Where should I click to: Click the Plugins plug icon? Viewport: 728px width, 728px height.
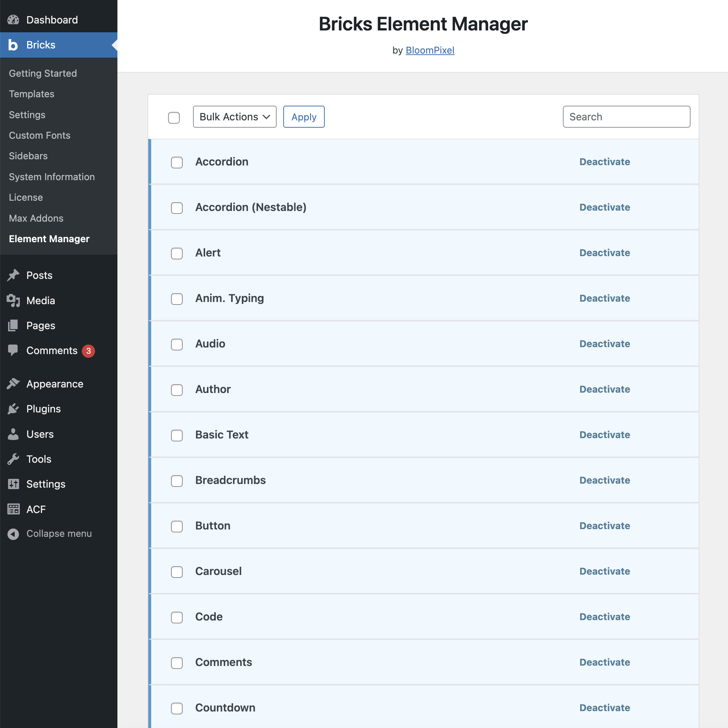coord(13,409)
